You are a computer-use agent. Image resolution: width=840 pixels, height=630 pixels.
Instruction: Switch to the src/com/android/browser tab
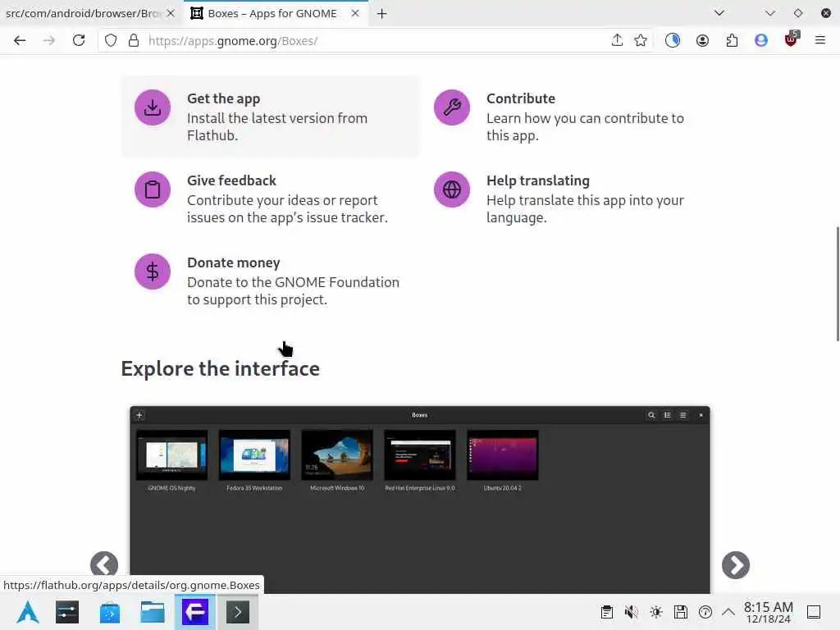(x=83, y=13)
